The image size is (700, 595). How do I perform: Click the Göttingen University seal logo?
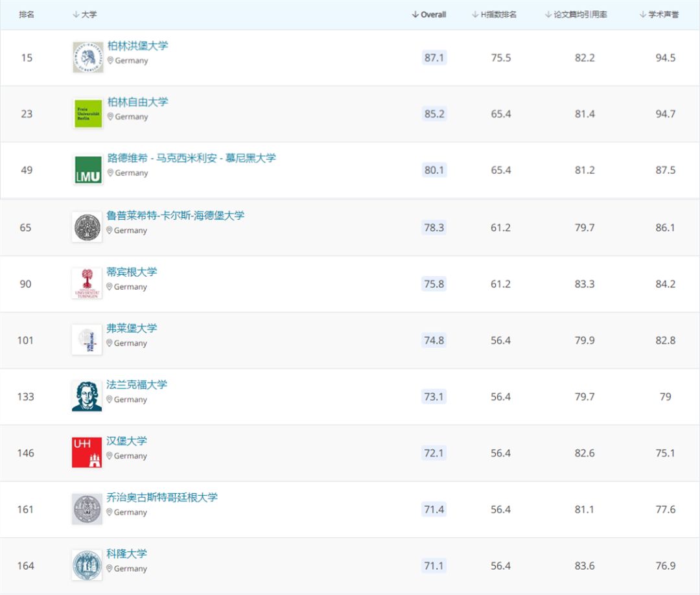(87, 509)
